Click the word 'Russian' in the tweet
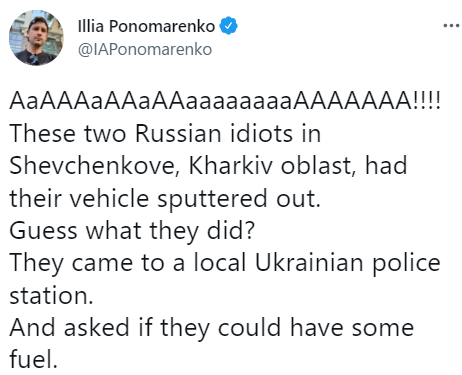This screenshot has width=462, height=375. 178,133
